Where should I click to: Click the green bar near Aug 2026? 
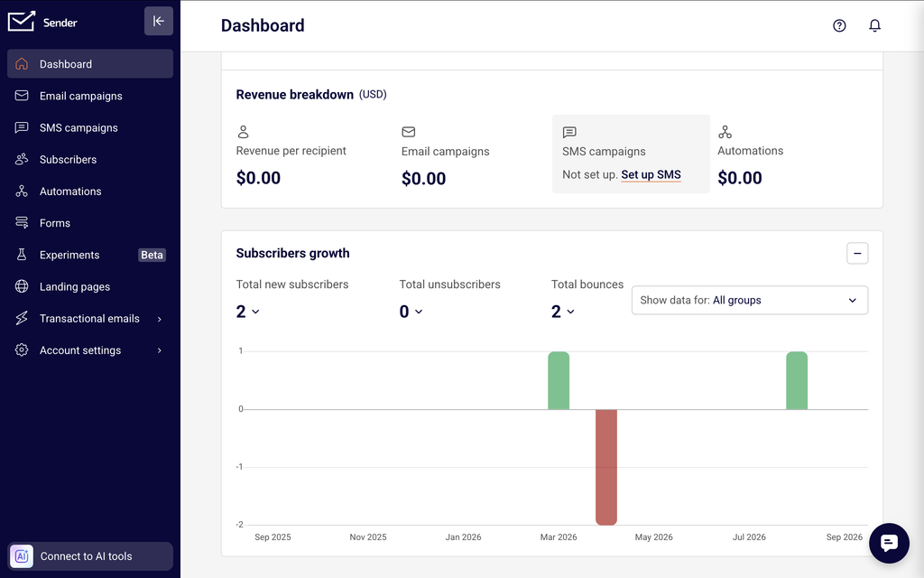coord(797,380)
